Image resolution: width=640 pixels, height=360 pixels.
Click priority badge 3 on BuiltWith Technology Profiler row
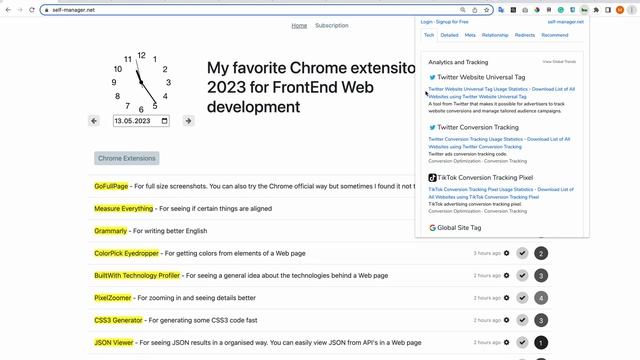(541, 276)
